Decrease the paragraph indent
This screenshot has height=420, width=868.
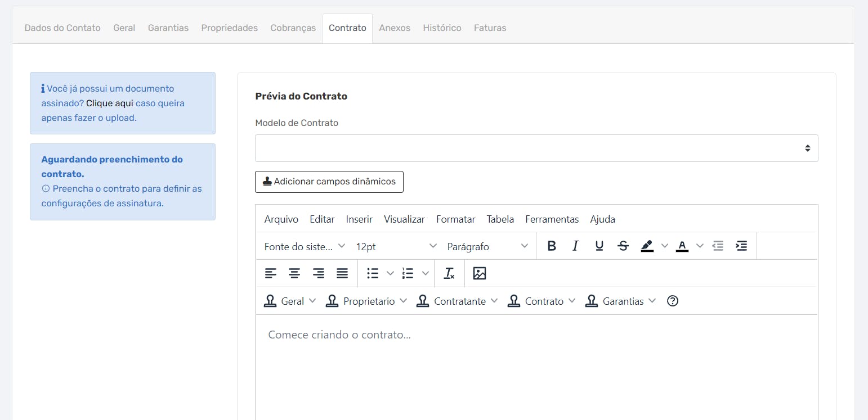click(718, 246)
